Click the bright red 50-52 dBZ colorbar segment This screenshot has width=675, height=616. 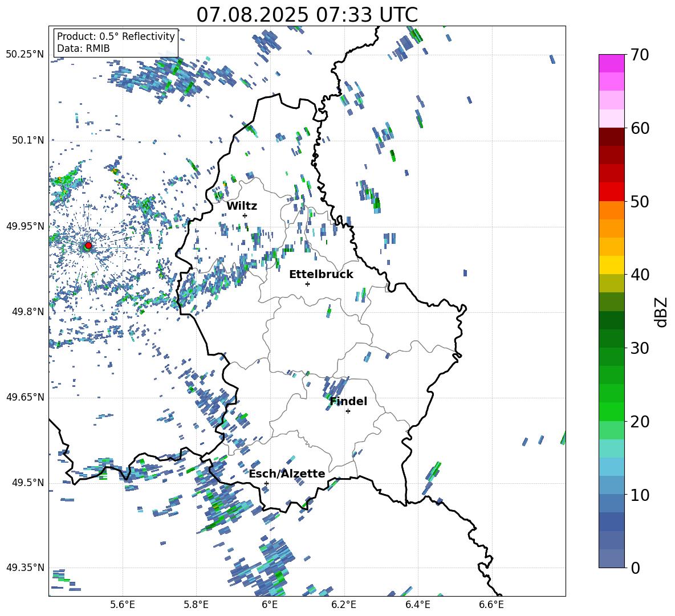coord(612,192)
